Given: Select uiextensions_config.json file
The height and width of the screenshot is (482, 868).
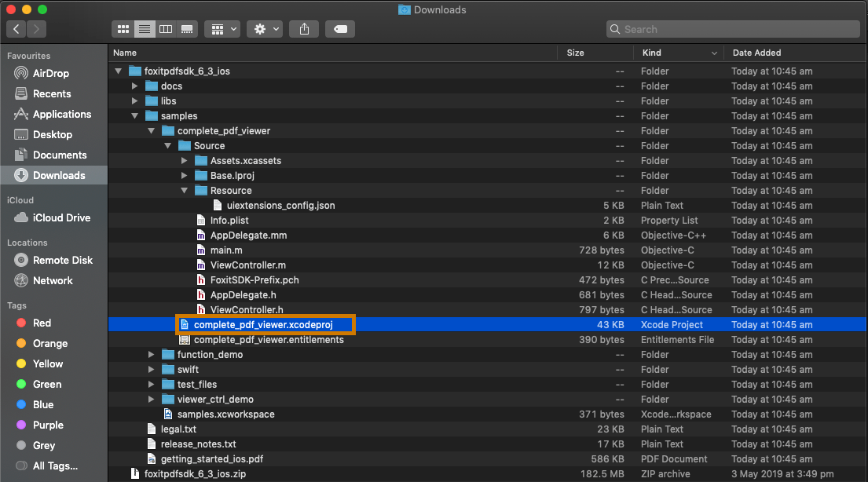Looking at the screenshot, I should click(487, 206).
